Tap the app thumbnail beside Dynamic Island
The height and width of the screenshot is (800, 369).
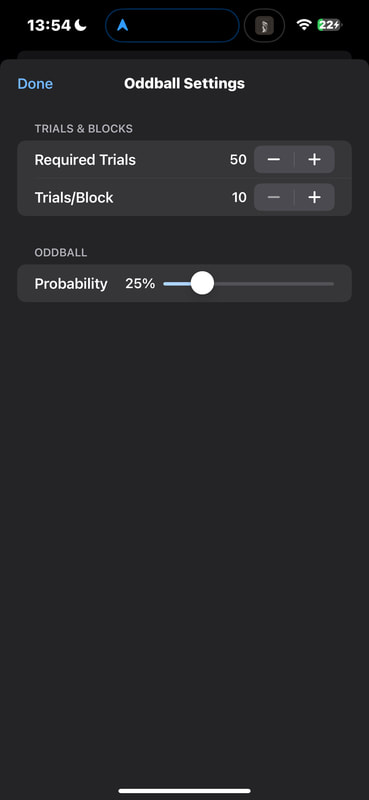click(x=264, y=25)
